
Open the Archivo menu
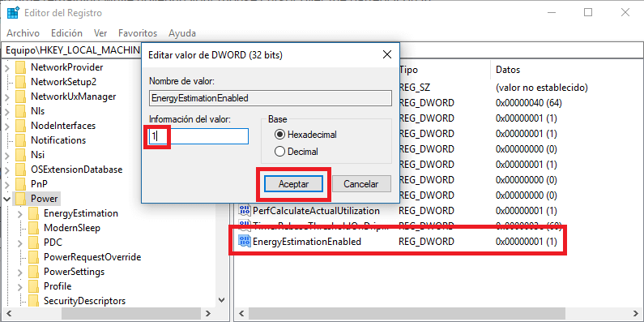point(23,33)
